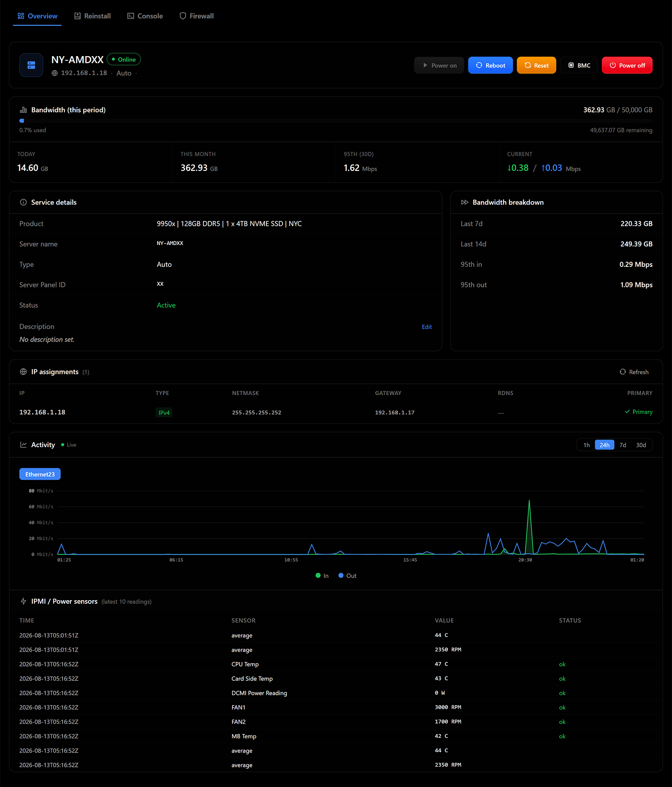Click the FAN2 value 1700 RPM

pos(448,722)
